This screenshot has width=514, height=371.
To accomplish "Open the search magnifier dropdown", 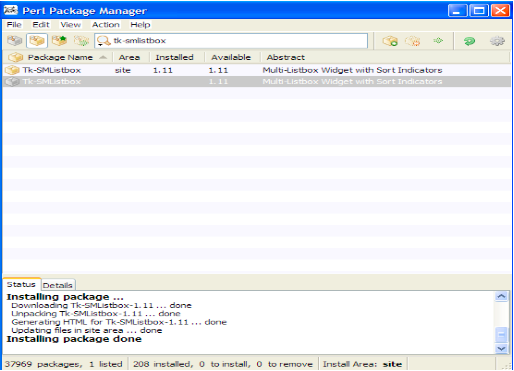I will (103, 41).
